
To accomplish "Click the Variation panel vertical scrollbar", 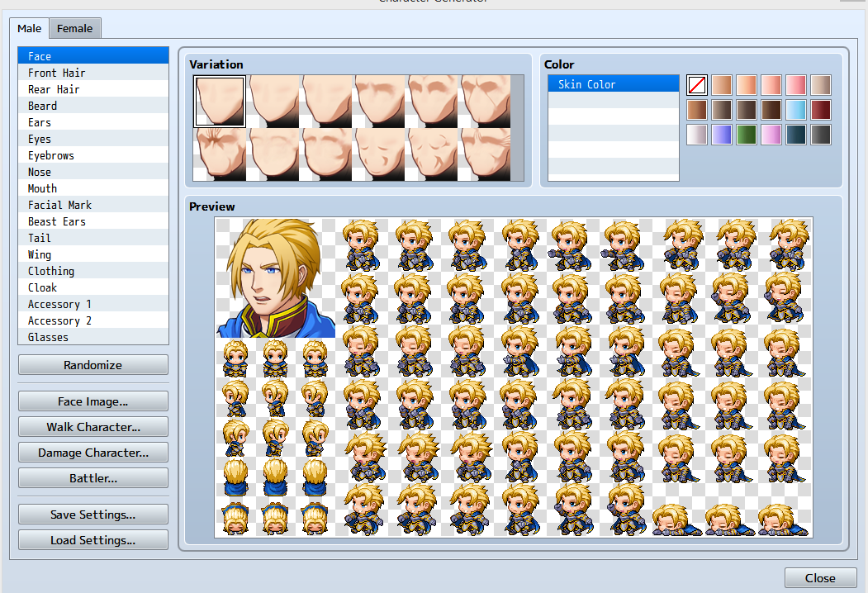I will [x=517, y=128].
